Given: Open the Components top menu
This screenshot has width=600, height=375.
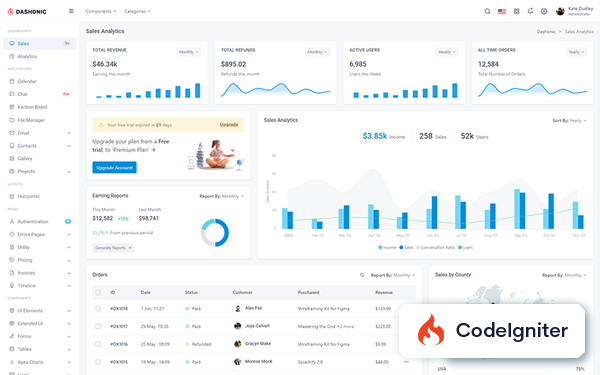Looking at the screenshot, I should tap(101, 11).
